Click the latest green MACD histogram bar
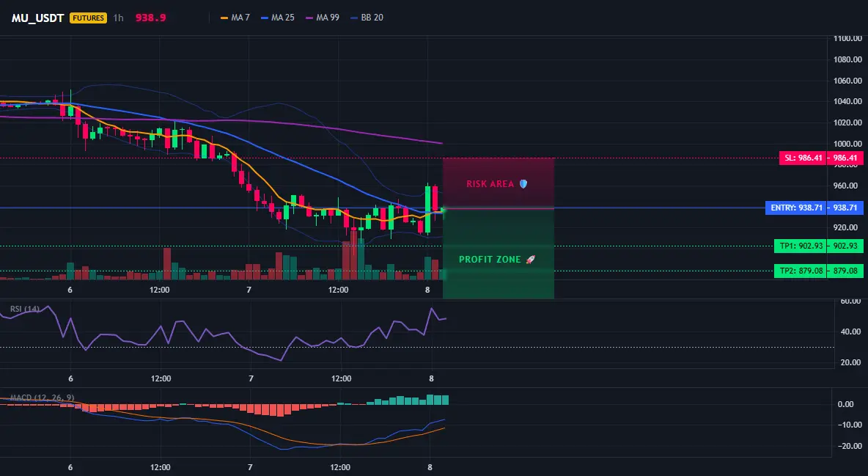The height and width of the screenshot is (476, 868). tap(445, 400)
